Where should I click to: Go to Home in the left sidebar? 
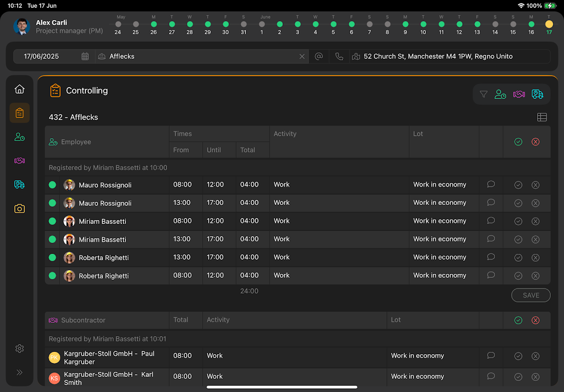[x=20, y=89]
